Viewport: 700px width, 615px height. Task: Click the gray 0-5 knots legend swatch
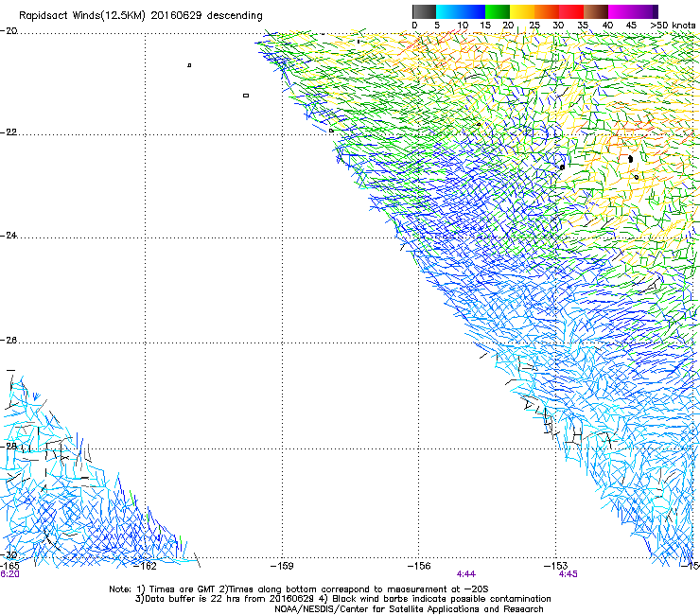click(x=424, y=11)
